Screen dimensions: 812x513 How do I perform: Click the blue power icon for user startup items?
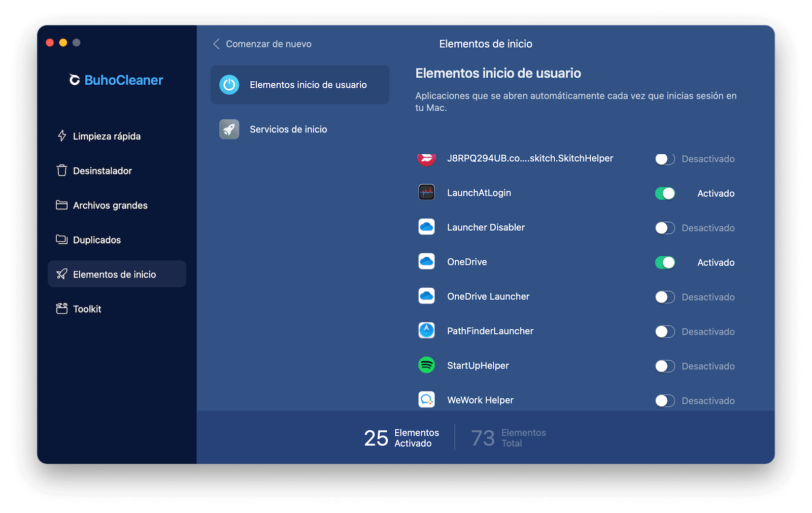pyautogui.click(x=229, y=85)
